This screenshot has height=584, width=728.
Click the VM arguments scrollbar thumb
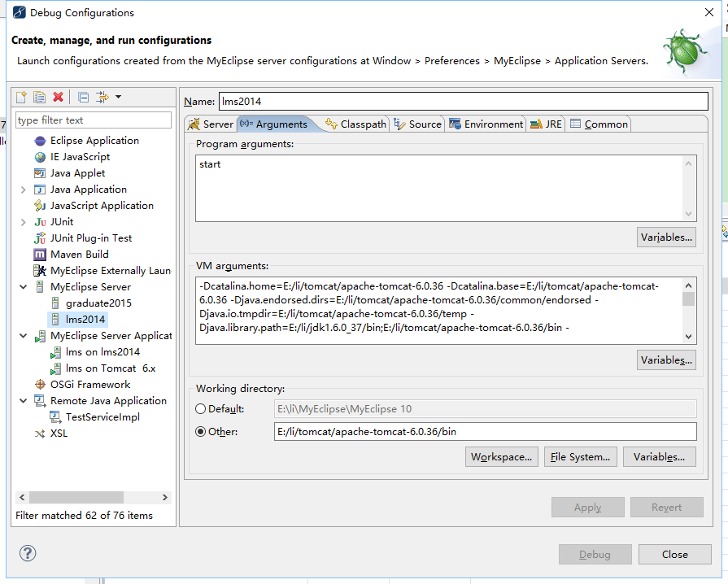point(688,299)
